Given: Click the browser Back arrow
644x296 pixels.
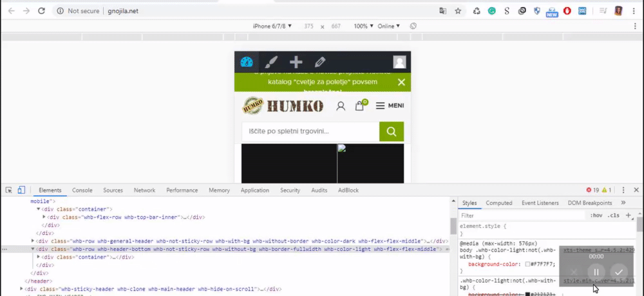Looking at the screenshot, I should (11, 11).
